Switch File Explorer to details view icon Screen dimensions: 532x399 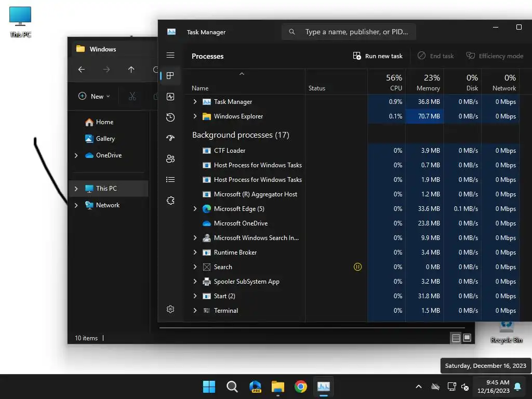[456, 338]
